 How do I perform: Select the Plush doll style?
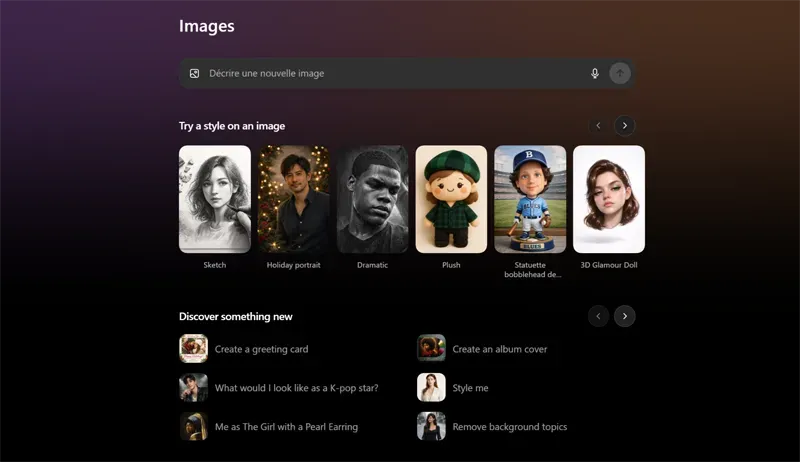click(x=451, y=199)
